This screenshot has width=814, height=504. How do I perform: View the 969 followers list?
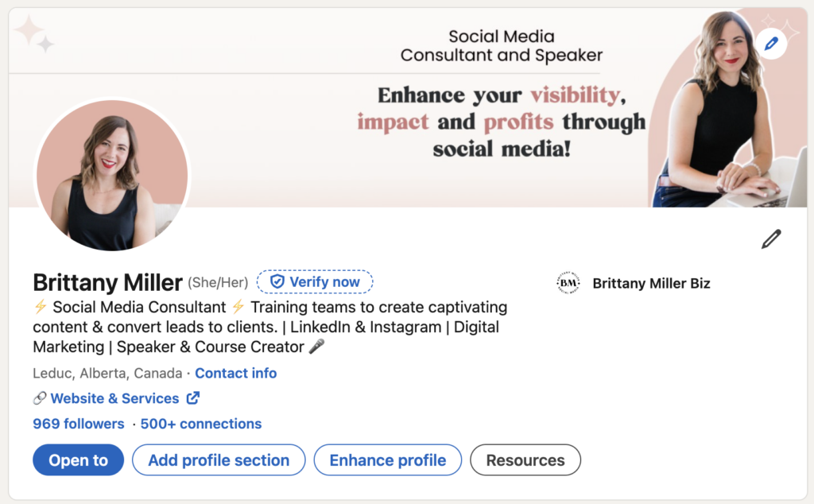pyautogui.click(x=79, y=424)
